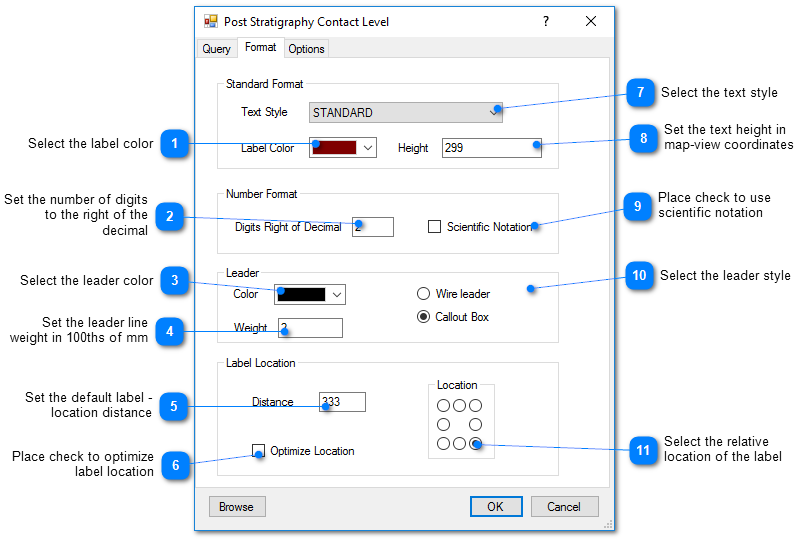This screenshot has height=541, width=801.
Task: Choose the top-left Location radio button
Action: tap(443, 405)
